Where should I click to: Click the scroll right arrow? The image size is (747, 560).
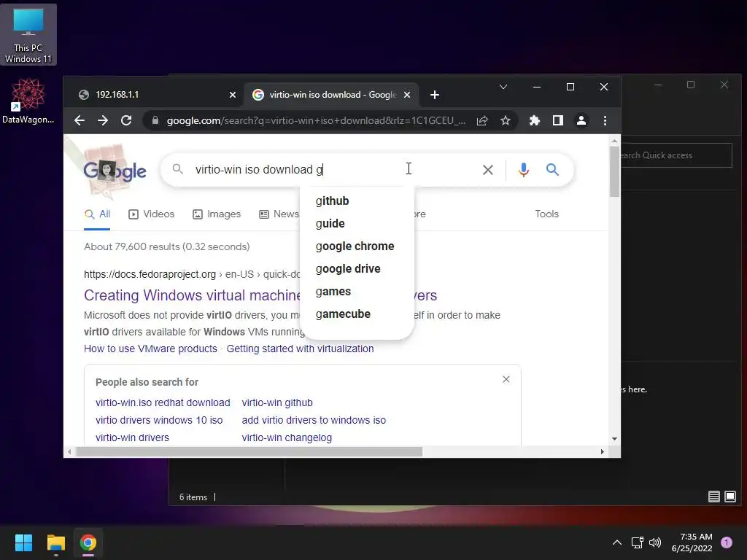pyautogui.click(x=602, y=451)
